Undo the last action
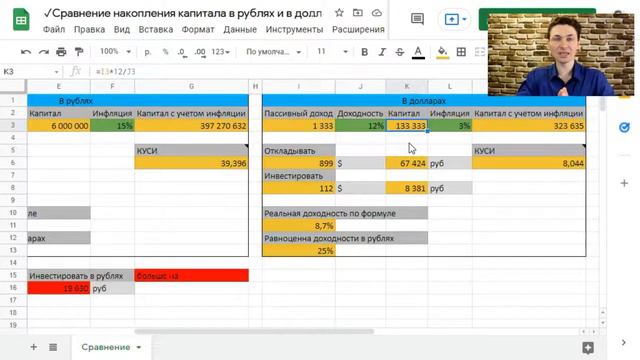 pos(26,52)
